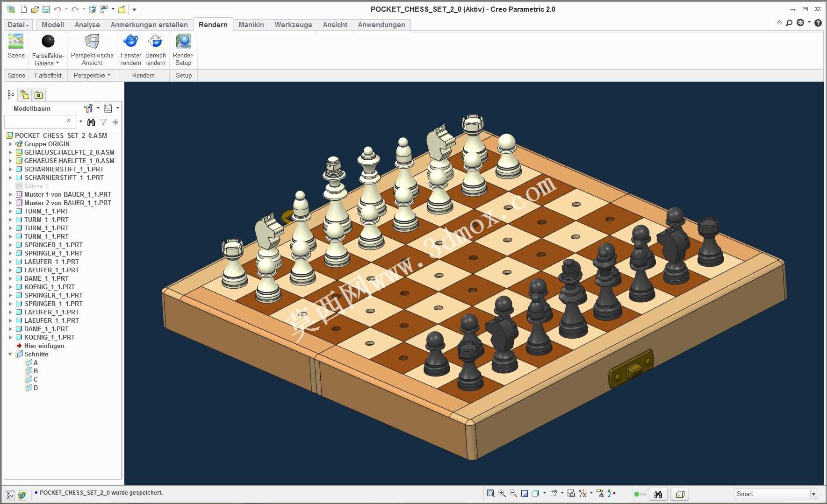
Task: Click the New file icon in quick access toolbar
Action: pos(24,9)
